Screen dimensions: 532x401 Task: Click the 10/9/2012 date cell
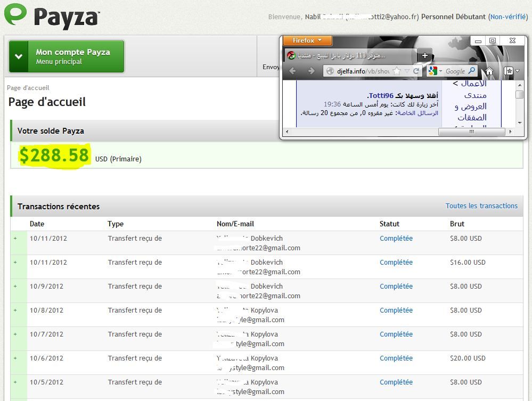46,287
